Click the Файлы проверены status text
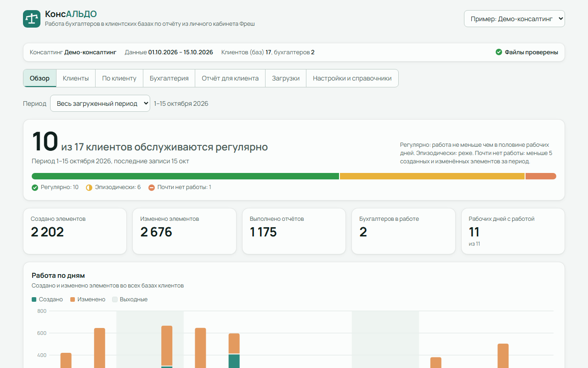 tap(531, 52)
